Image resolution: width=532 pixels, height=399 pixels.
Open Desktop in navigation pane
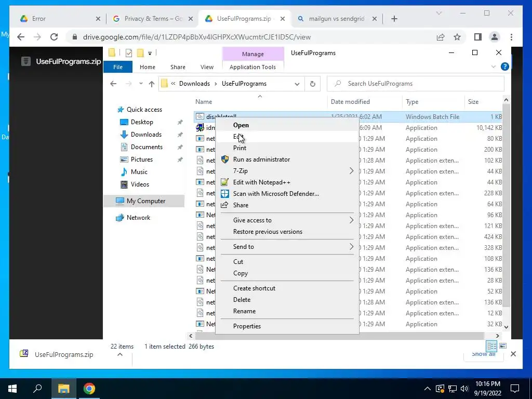[142, 122]
